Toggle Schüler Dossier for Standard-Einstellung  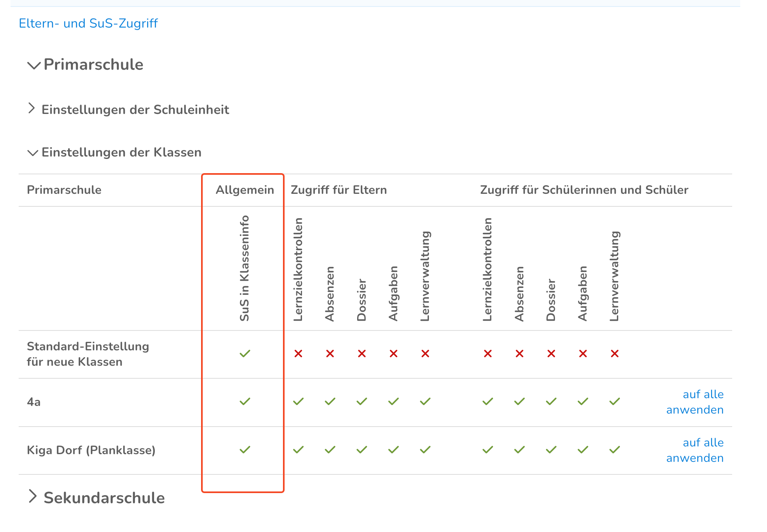(x=551, y=354)
